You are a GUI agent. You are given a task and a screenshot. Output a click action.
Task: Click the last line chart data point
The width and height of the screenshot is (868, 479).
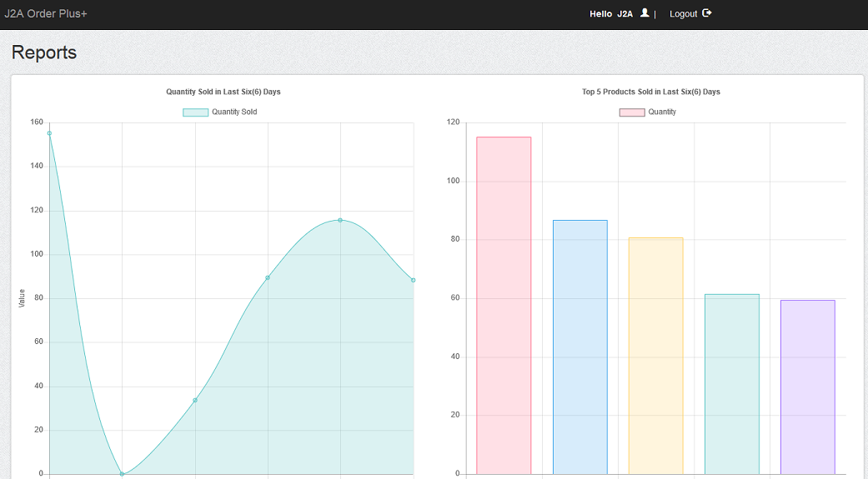click(x=413, y=281)
